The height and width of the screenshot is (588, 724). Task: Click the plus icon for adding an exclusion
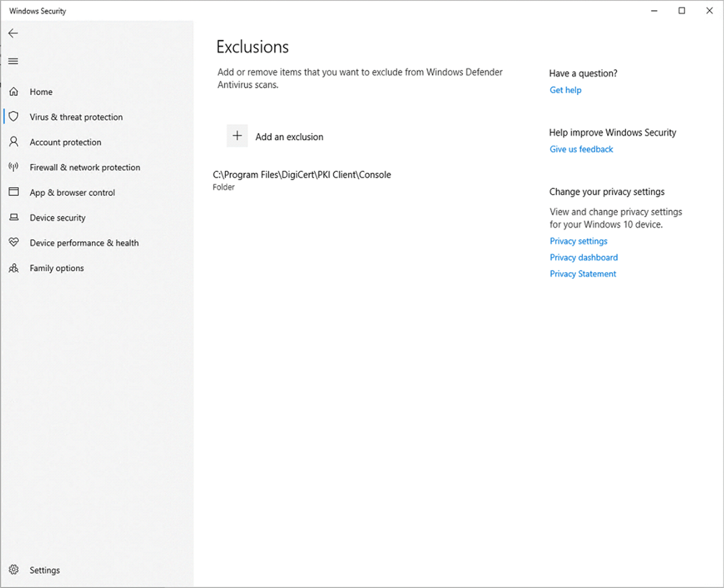point(237,136)
